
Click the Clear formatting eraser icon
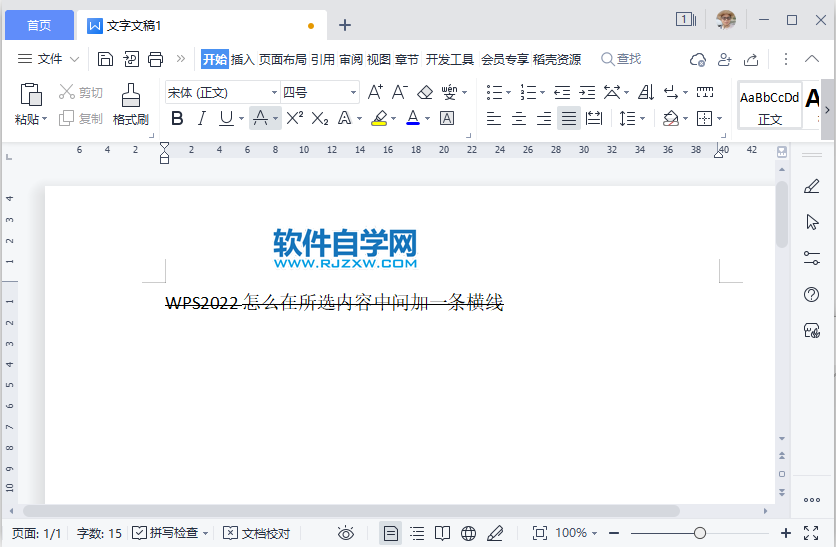coord(425,92)
